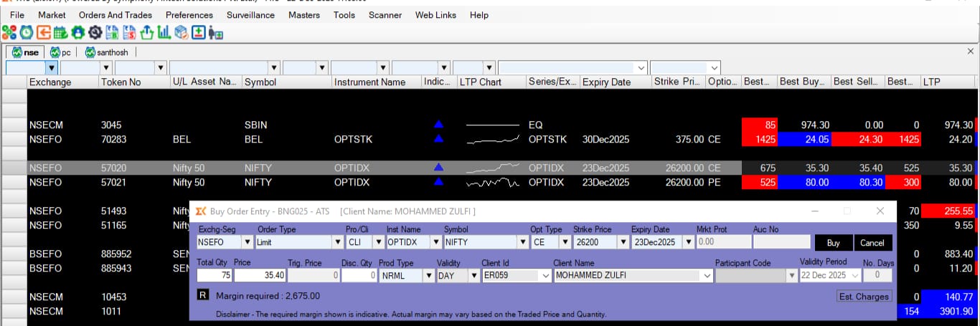Image resolution: width=980 pixels, height=326 pixels.
Task: Open the Help menu
Action: [479, 14]
